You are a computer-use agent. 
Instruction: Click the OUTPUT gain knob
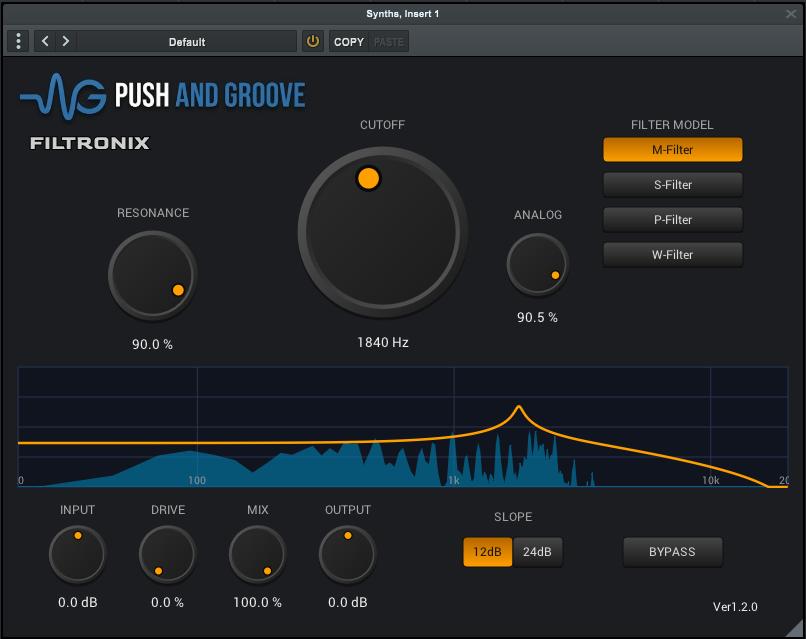(x=347, y=554)
